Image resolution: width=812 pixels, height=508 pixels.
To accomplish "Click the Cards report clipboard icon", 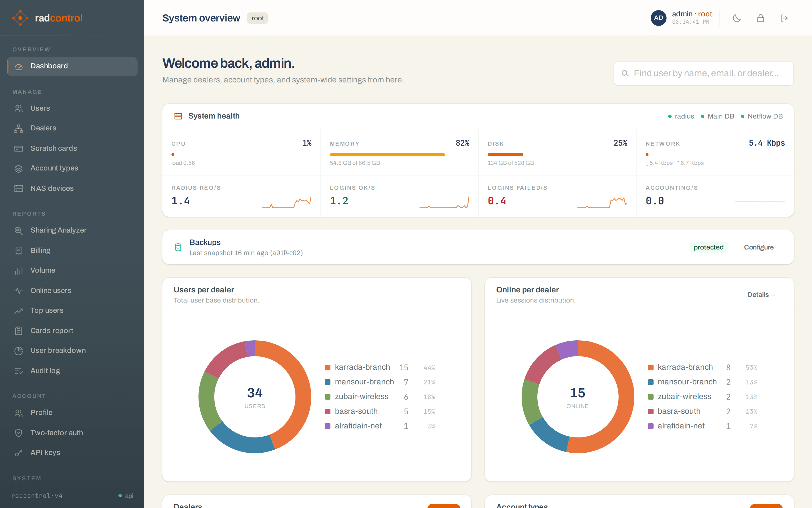I will pos(19,330).
